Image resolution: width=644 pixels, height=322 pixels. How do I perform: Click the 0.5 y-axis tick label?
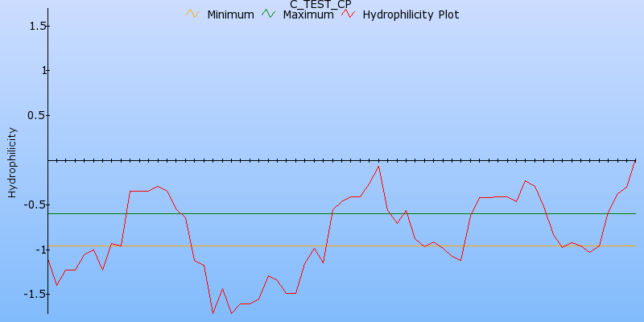coord(38,115)
